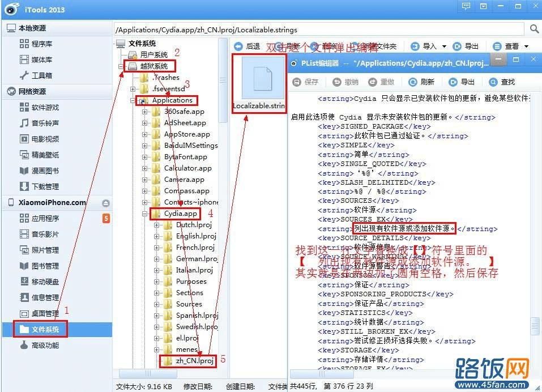Click 导出 export in PList editor
This screenshot has width=542, height=392.
[x=462, y=82]
